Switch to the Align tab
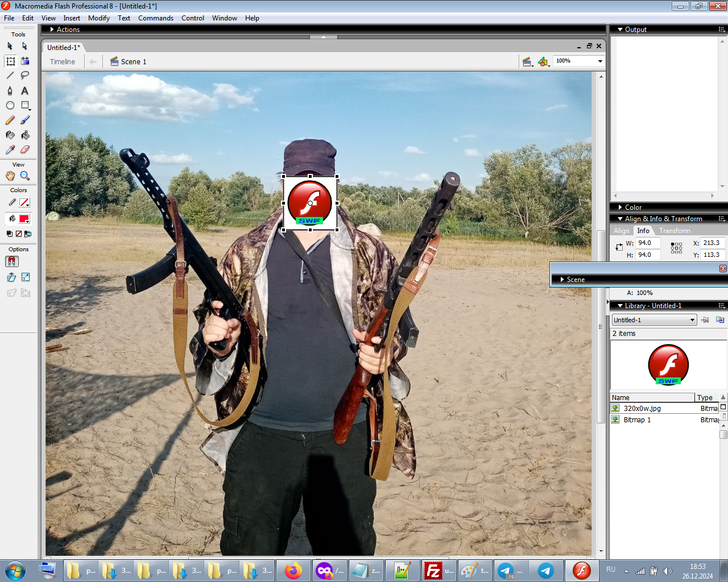The height and width of the screenshot is (582, 728). click(622, 231)
